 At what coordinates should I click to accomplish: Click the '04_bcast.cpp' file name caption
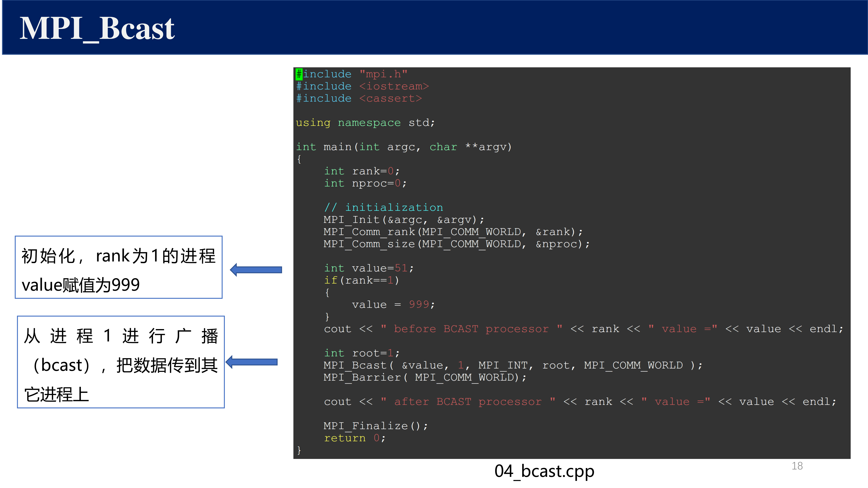[x=544, y=471]
